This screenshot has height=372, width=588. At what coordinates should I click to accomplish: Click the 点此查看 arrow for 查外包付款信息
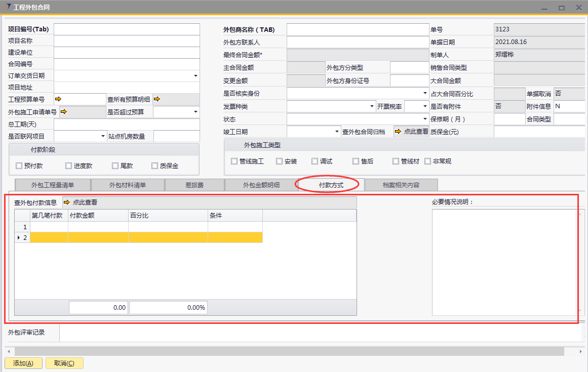(67, 202)
